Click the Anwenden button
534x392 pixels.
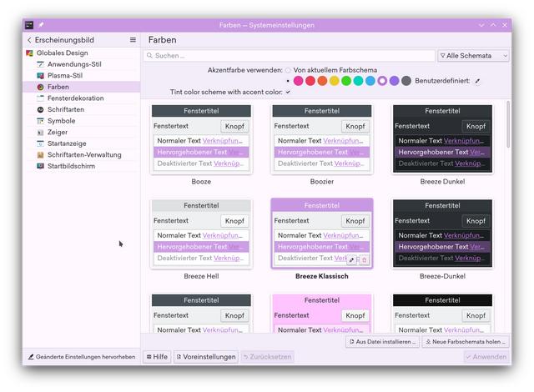tap(486, 357)
